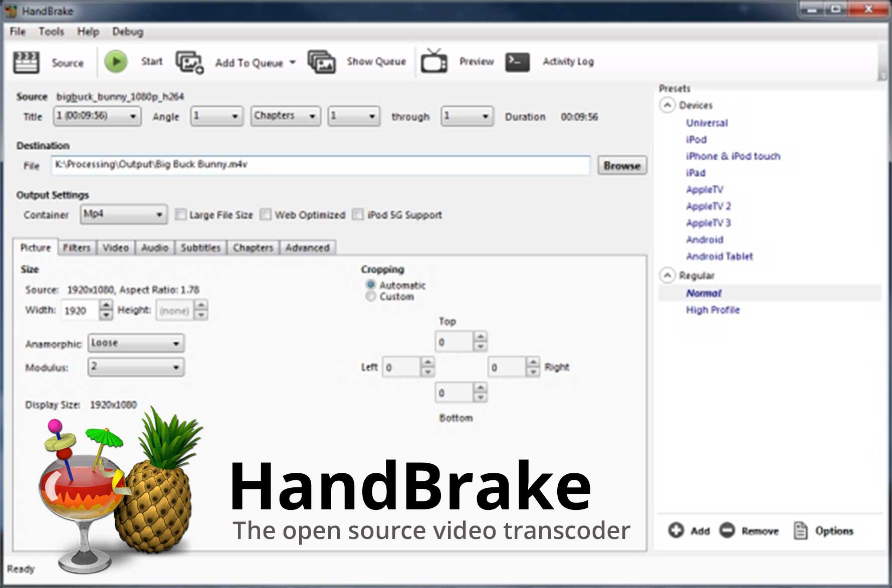The width and height of the screenshot is (892, 588).
Task: Click the preset Options document icon
Action: click(x=800, y=530)
